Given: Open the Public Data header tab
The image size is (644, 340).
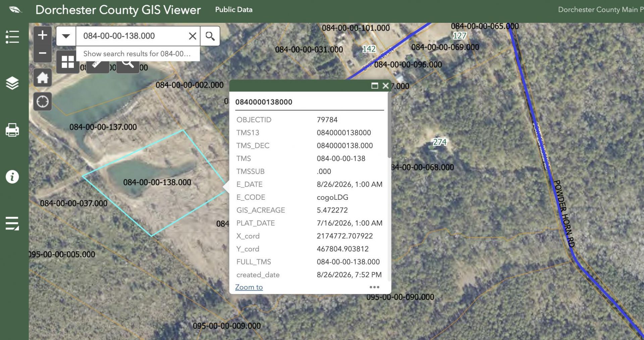Looking at the screenshot, I should [234, 10].
